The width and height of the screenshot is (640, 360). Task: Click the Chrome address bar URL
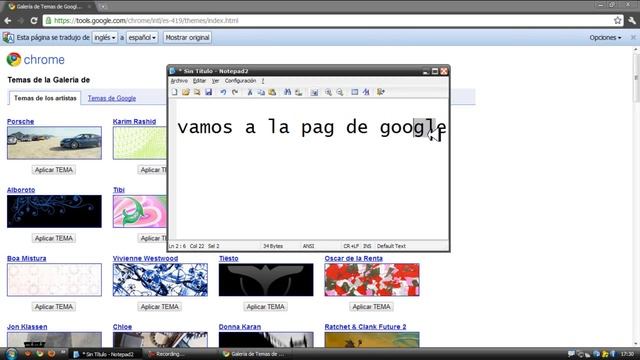click(x=146, y=20)
